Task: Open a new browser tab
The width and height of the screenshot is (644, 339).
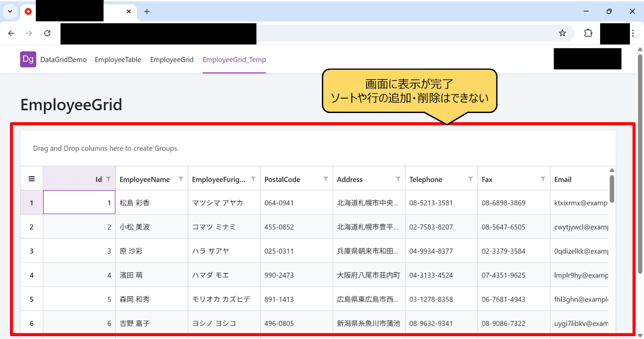Action: (147, 12)
